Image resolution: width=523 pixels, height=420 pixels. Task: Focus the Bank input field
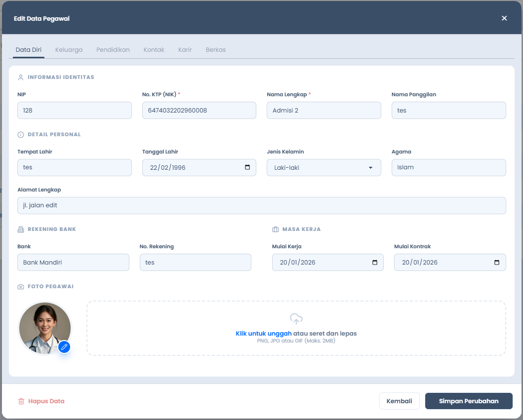pos(73,263)
